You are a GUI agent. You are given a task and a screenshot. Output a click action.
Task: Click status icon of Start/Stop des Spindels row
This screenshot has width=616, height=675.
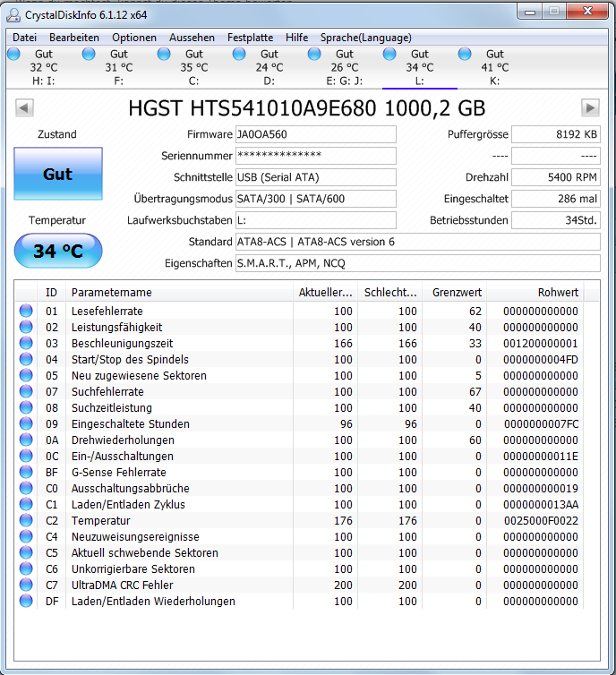tap(26, 360)
